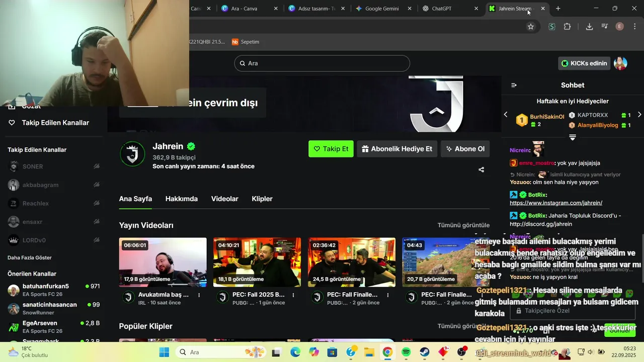Expand Daha Fazla Göster in followed channels
Image resolution: width=644 pixels, height=362 pixels.
(30, 258)
